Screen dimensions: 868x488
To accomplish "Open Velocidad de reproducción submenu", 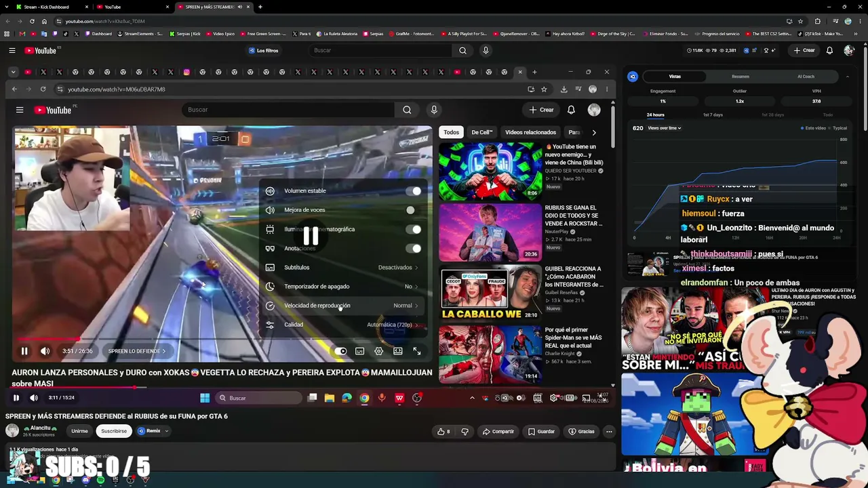I will [x=343, y=306].
